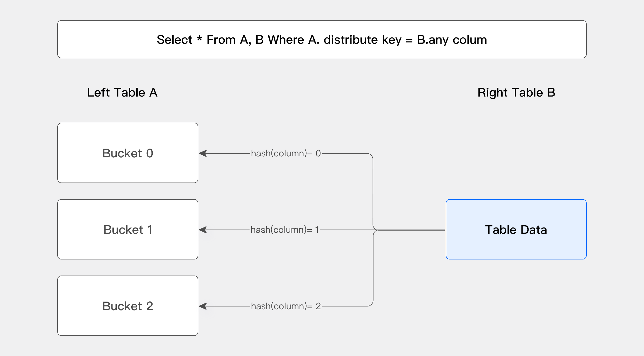The height and width of the screenshot is (356, 644).
Task: Click the hash(column)= 1 connector label
Action: pos(285,230)
